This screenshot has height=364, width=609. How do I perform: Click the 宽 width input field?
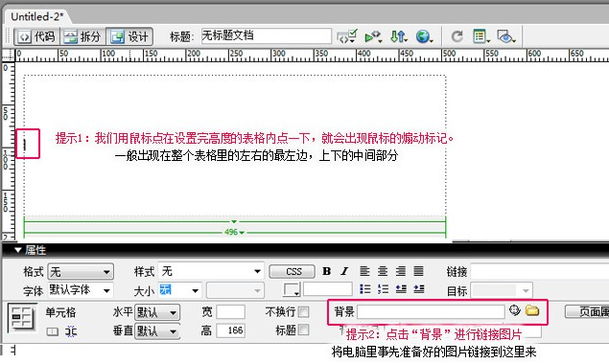pyautogui.click(x=231, y=312)
